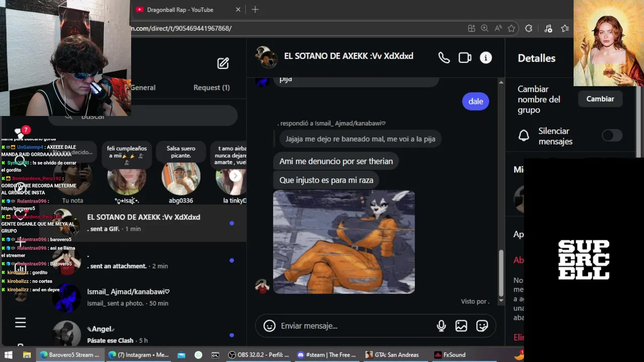Open the EL SOTANO DE AXEKK conversation row
This screenshot has width=644, height=362.
(x=143, y=223)
